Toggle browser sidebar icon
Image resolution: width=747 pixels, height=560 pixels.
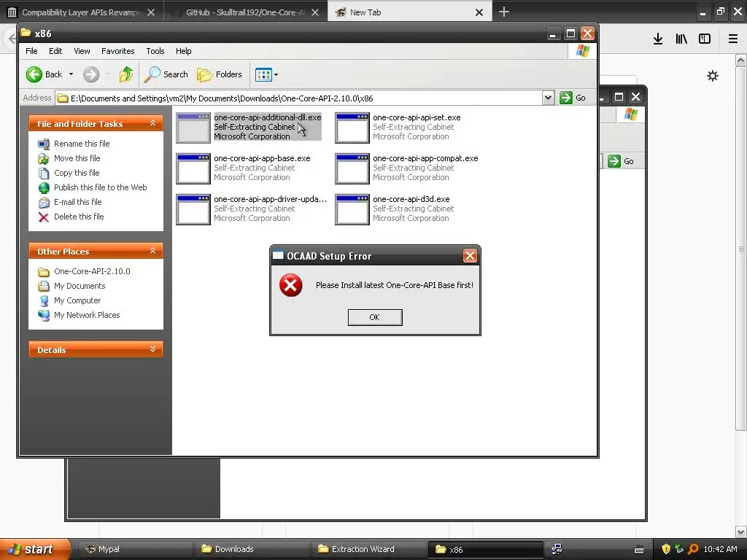pyautogui.click(x=705, y=39)
